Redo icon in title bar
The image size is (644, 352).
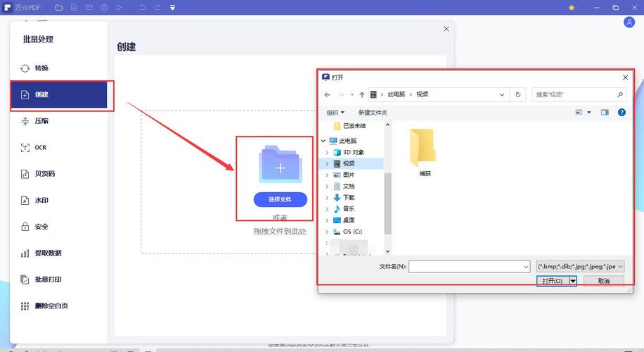click(x=157, y=8)
